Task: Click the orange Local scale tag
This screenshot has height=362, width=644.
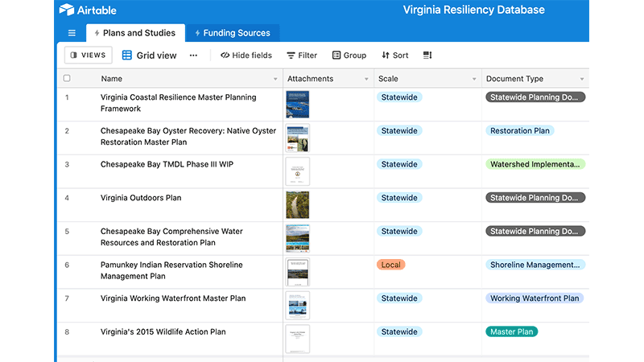Action: tap(391, 265)
